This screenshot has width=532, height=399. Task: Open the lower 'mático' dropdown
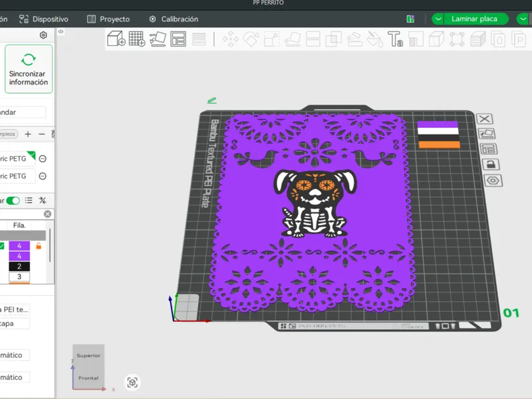click(x=15, y=377)
